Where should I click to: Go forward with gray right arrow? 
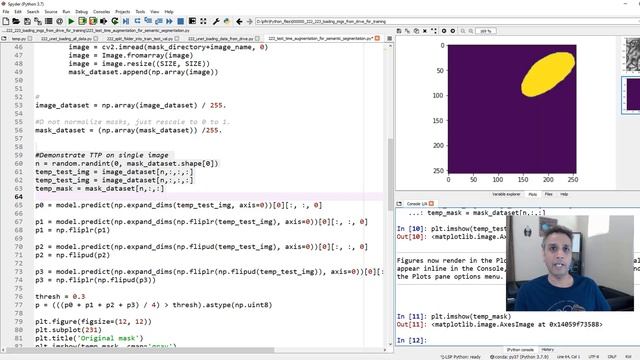click(x=249, y=21)
